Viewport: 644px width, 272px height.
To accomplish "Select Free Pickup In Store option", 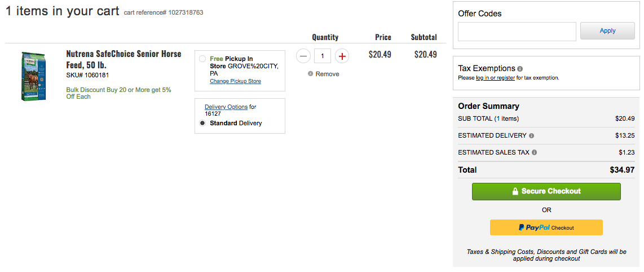I will [202, 59].
